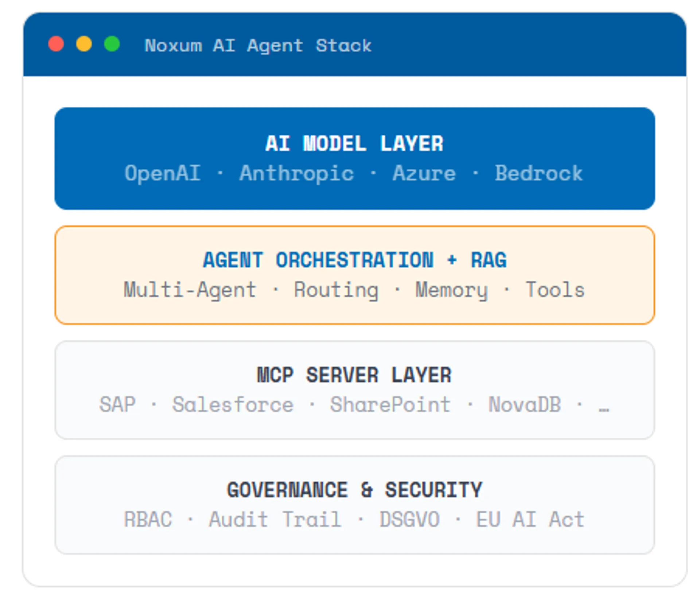This screenshot has width=700, height=598.
Task: Click the EU AI Act label
Action: [530, 520]
